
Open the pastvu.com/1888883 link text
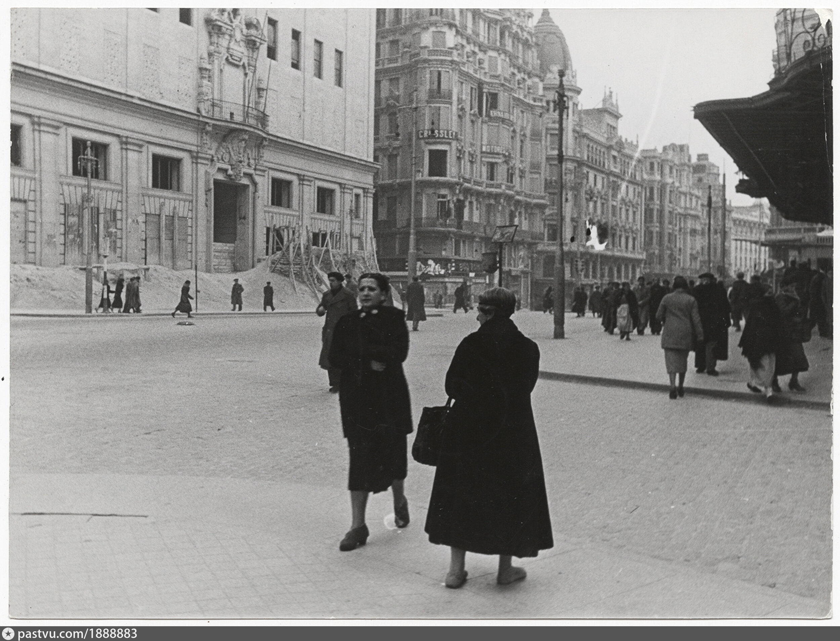point(78,634)
